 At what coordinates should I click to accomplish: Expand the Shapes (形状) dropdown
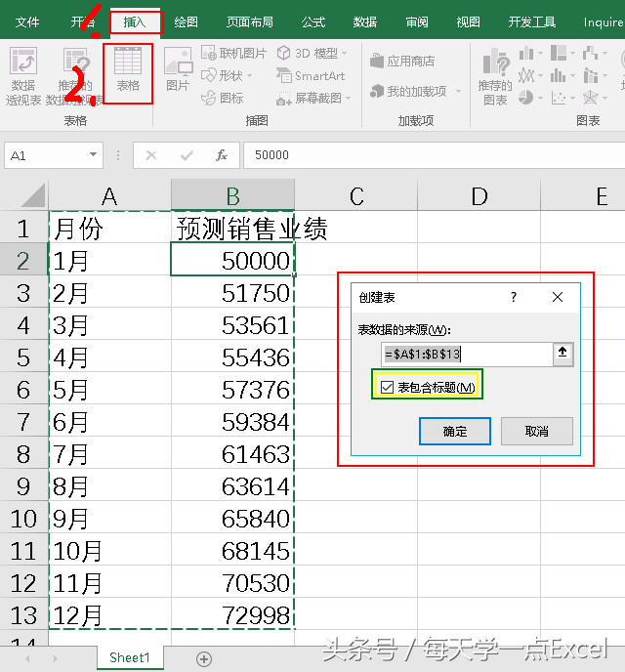coord(249,76)
